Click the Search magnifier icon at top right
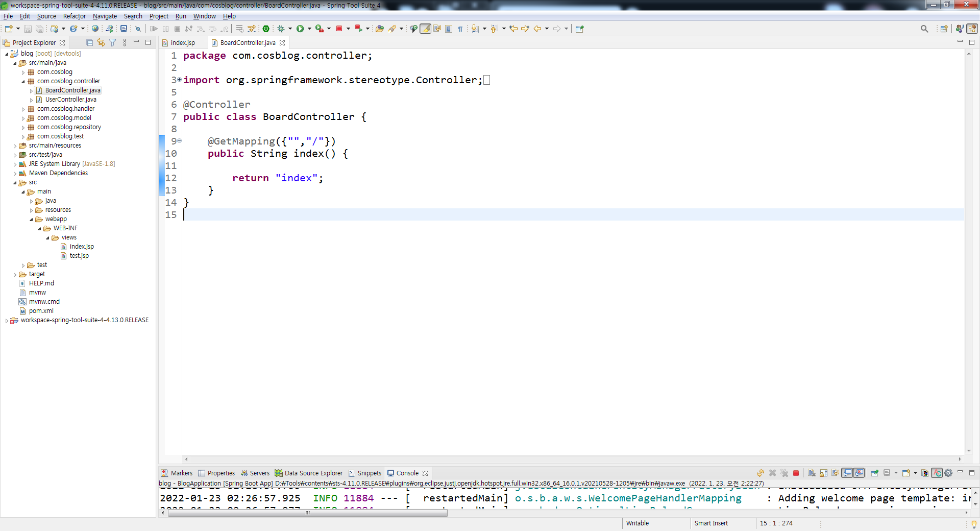980x531 pixels. point(924,29)
